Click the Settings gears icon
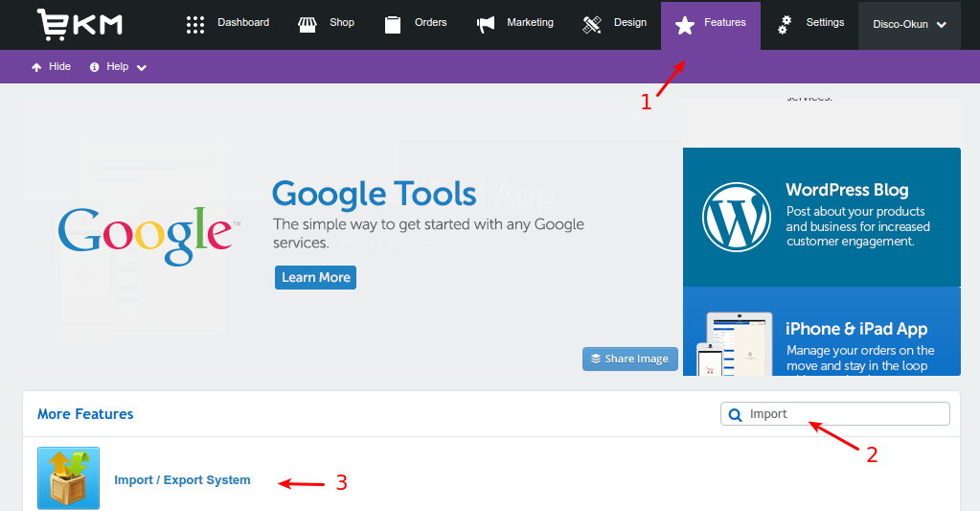Screen dimensions: 980x511 [x=785, y=25]
